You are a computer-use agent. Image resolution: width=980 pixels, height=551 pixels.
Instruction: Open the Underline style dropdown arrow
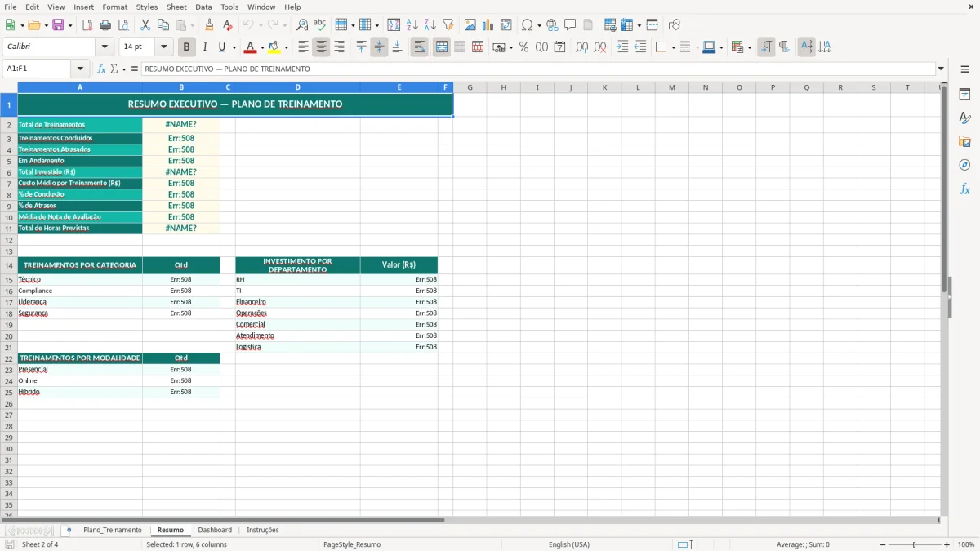234,47
